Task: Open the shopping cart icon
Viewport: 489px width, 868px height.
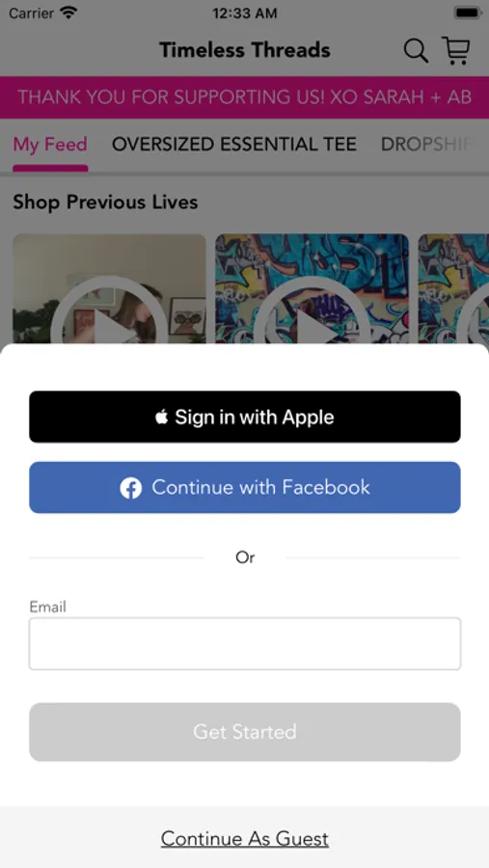Action: 456,50
